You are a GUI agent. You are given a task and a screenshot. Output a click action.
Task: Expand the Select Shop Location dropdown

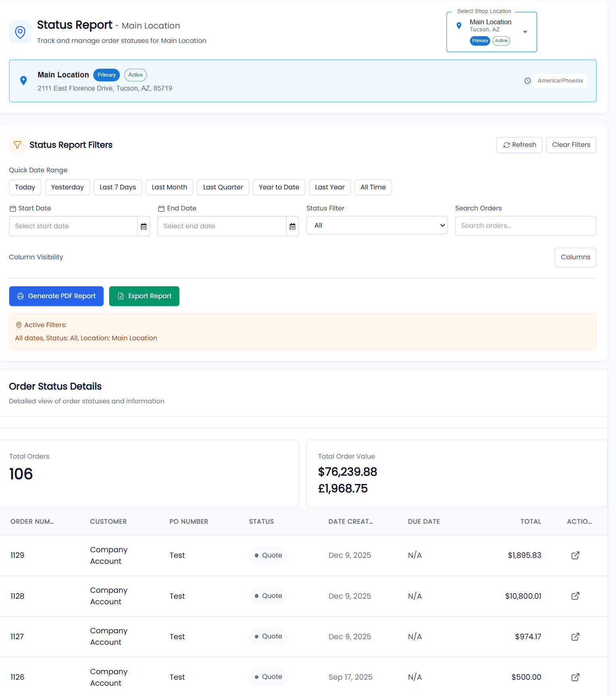tap(491, 32)
